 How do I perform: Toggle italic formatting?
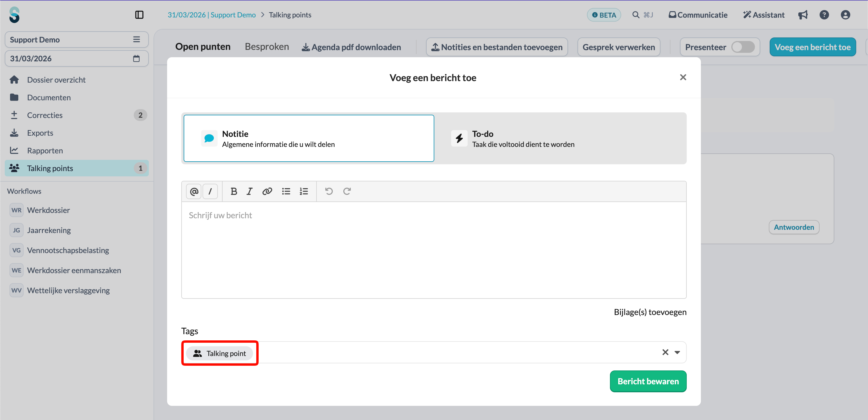tap(249, 191)
